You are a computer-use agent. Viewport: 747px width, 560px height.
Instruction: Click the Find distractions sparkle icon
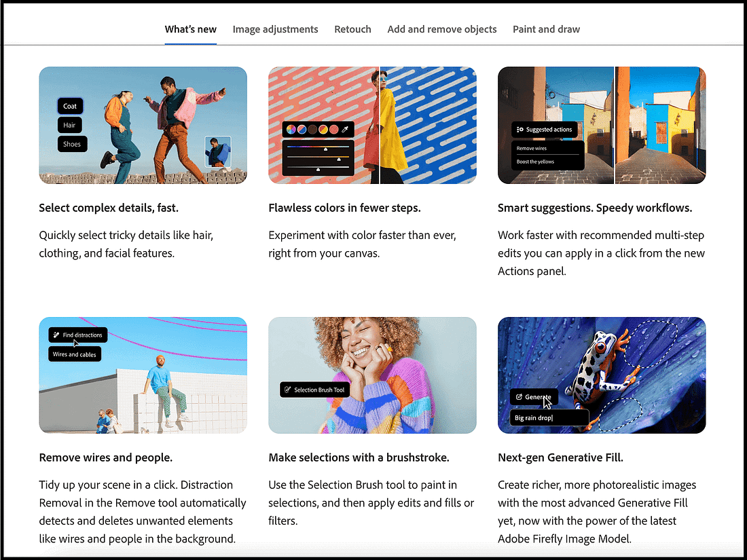pos(56,335)
